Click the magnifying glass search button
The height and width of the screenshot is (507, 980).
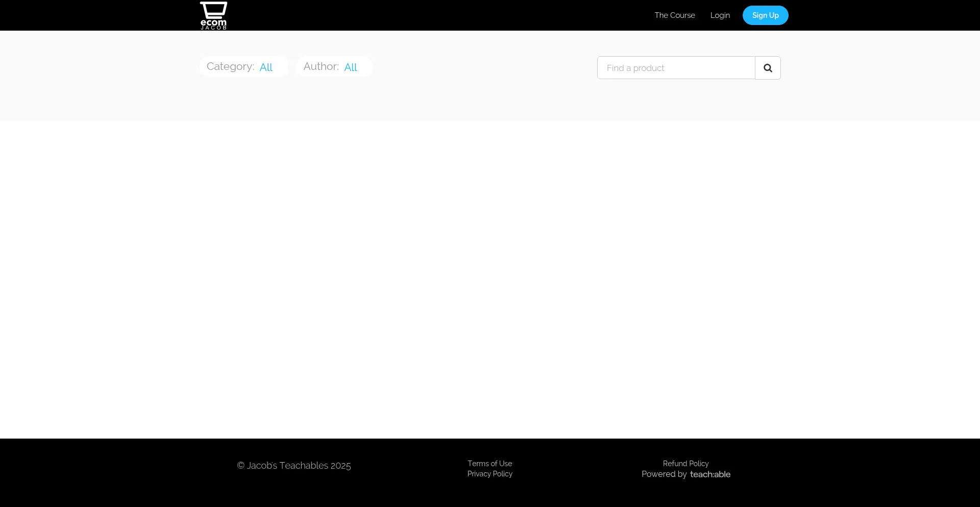[x=768, y=68]
